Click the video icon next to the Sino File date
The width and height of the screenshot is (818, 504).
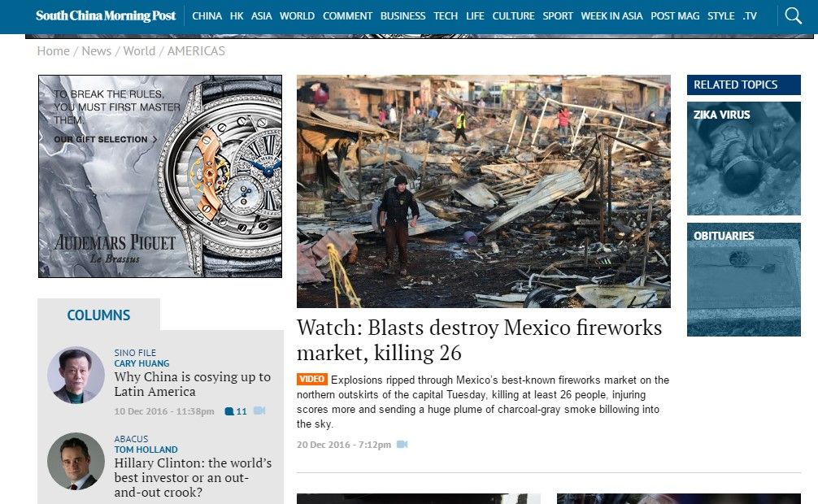259,411
